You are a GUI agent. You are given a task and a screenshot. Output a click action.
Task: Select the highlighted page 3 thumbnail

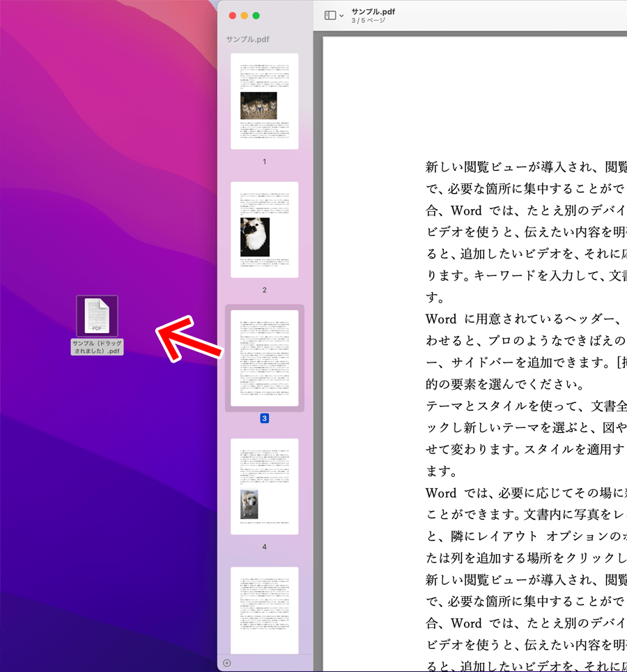coord(264,358)
